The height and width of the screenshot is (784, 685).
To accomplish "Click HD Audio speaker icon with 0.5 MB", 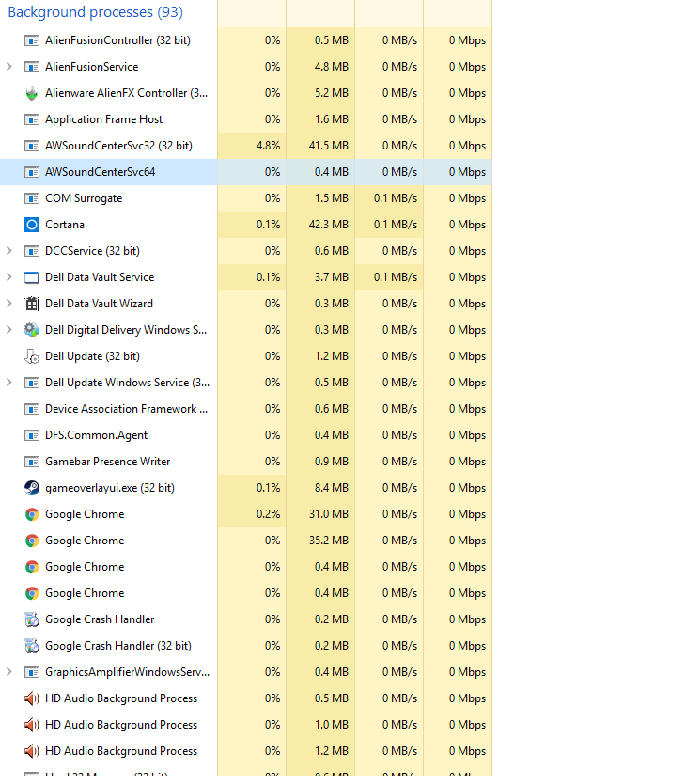I will 31,698.
